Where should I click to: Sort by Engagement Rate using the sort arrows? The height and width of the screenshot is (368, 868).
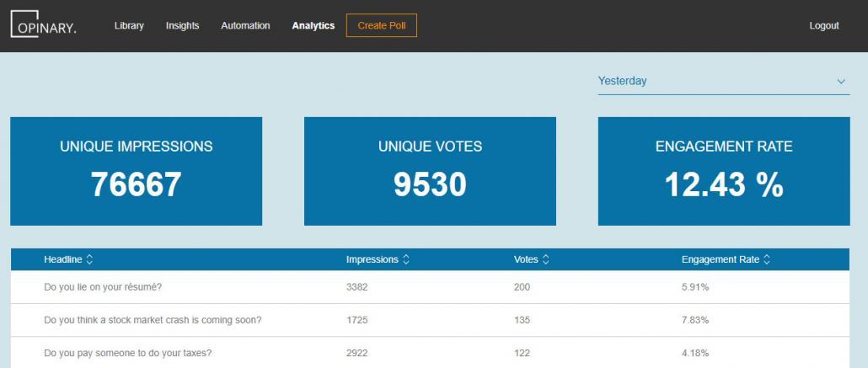coord(767,259)
